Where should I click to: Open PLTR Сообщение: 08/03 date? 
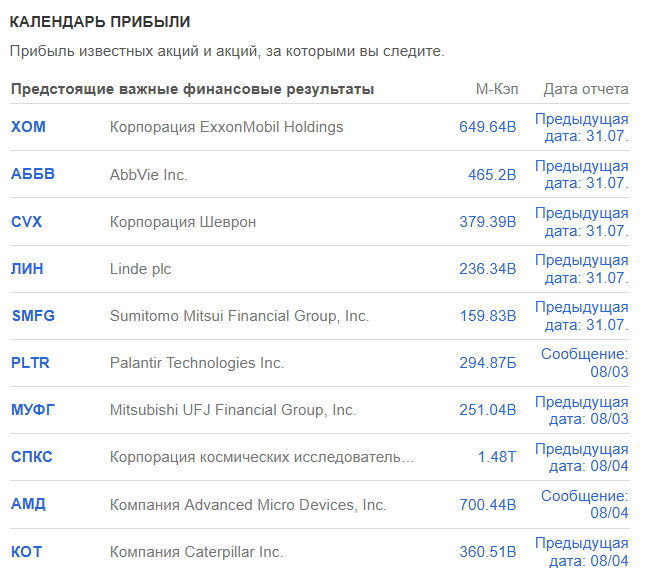(x=585, y=363)
